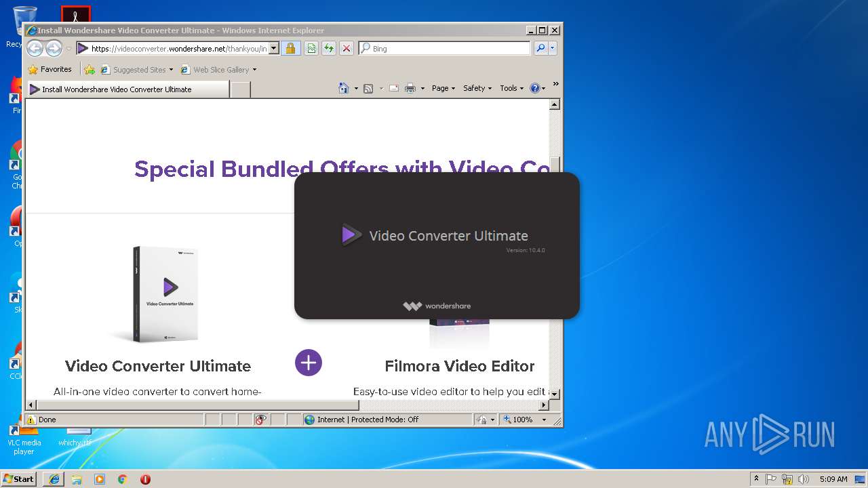Expand the address bar URL history dropdown

[x=274, y=48]
